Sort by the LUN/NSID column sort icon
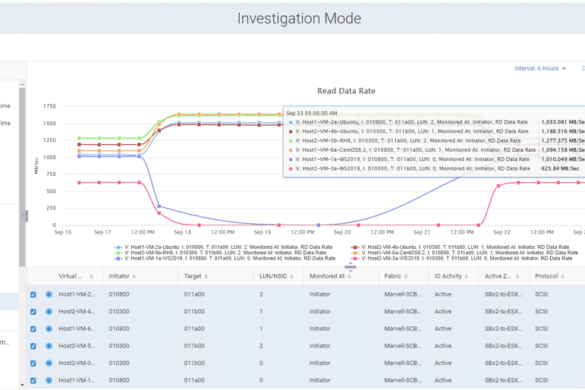The image size is (585, 390). (292, 277)
